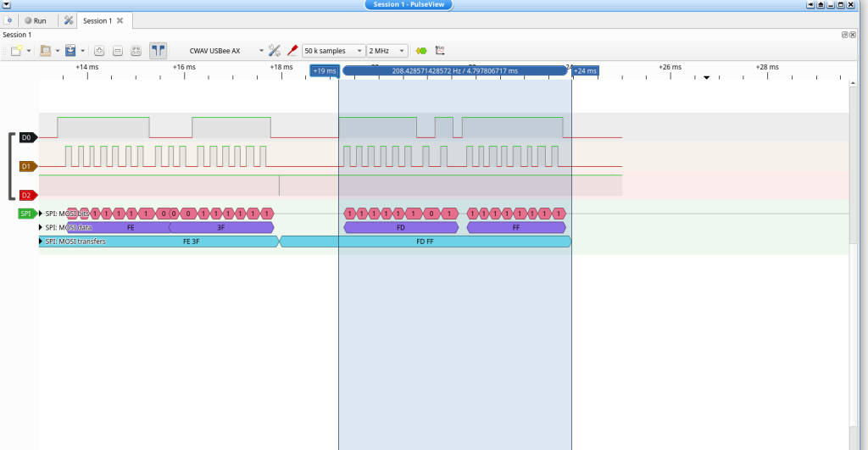Click the new session icon
Image resolution: width=868 pixels, height=450 pixels.
pos(16,51)
